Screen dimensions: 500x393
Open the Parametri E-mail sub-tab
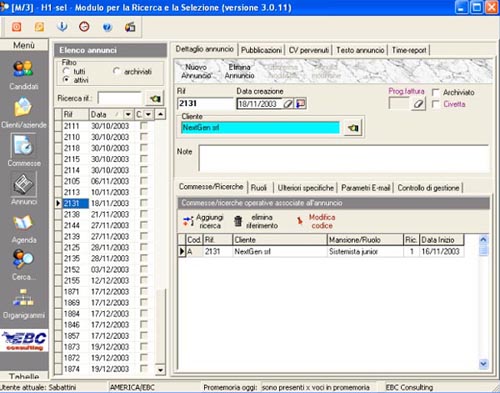(366, 188)
